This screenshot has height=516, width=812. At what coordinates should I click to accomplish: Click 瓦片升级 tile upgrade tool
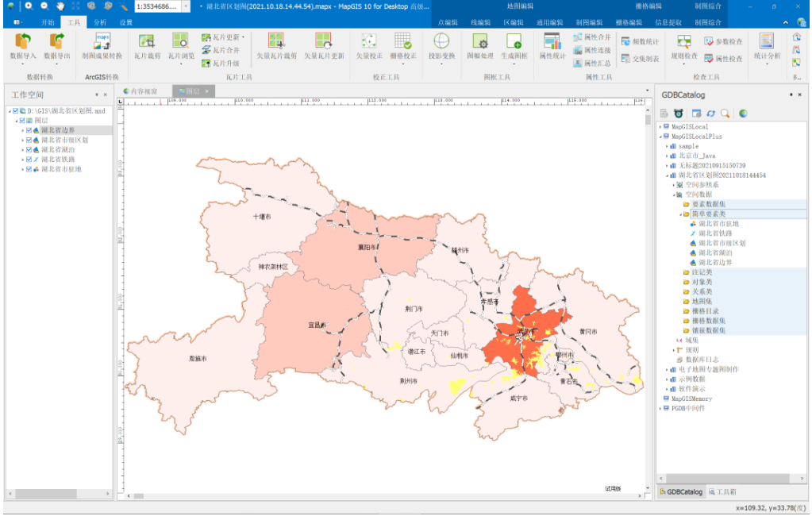(221, 64)
